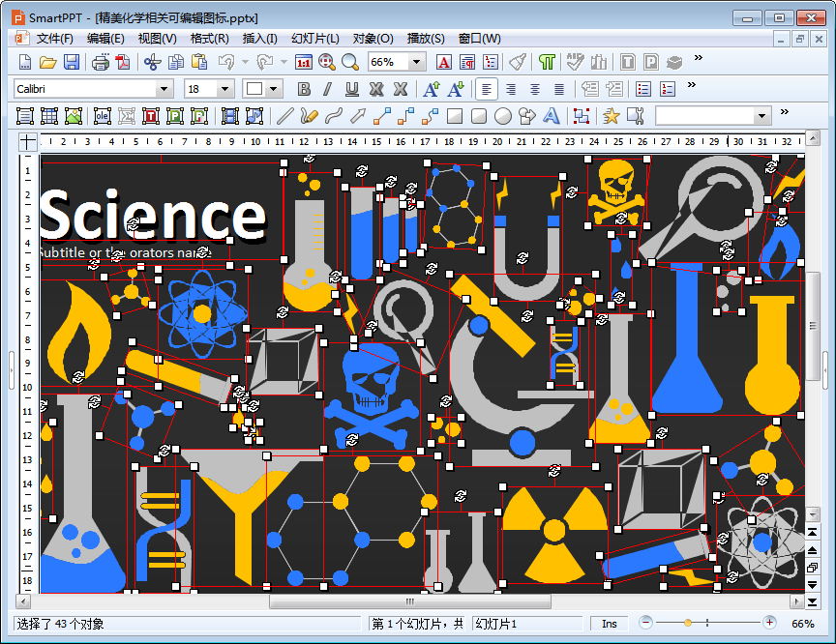Expand the redo history dropdown arrow

point(284,62)
